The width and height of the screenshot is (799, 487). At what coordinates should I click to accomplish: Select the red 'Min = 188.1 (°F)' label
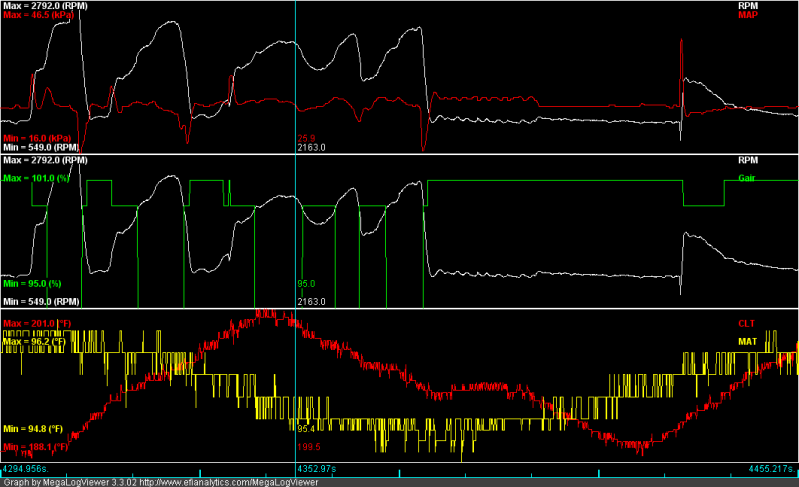36,447
